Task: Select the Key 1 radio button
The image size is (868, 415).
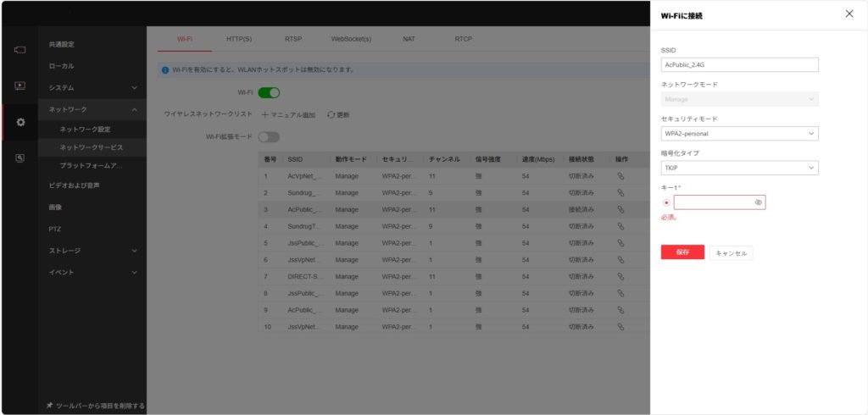Action: pos(666,203)
